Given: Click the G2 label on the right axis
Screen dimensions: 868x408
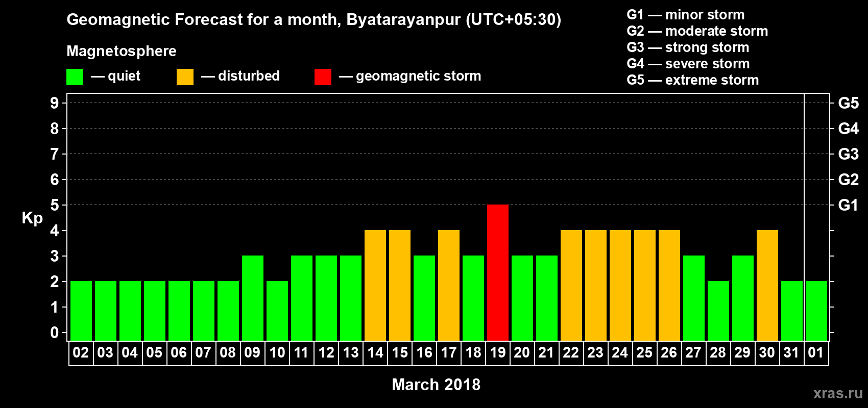Looking at the screenshot, I should (x=848, y=180).
